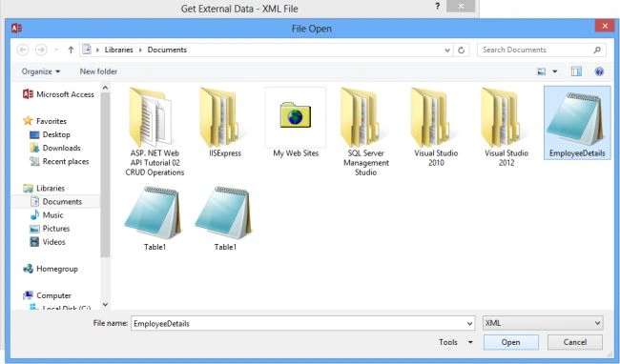The width and height of the screenshot is (620, 364).
Task: Select Computer in navigation pane
Action: tap(47, 295)
